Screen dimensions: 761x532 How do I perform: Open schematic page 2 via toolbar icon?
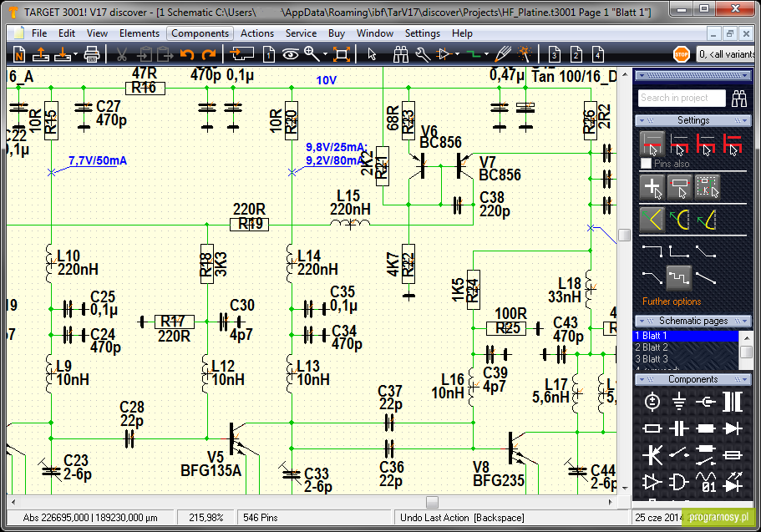pos(576,54)
